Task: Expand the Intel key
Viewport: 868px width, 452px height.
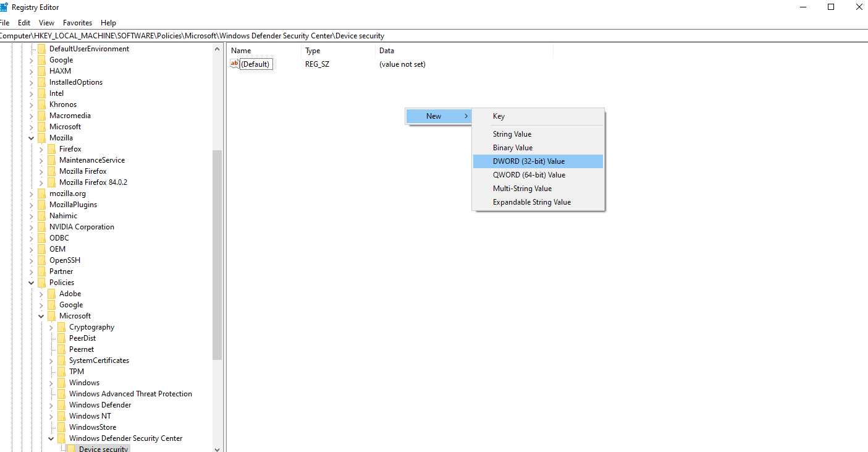Action: tap(32, 93)
